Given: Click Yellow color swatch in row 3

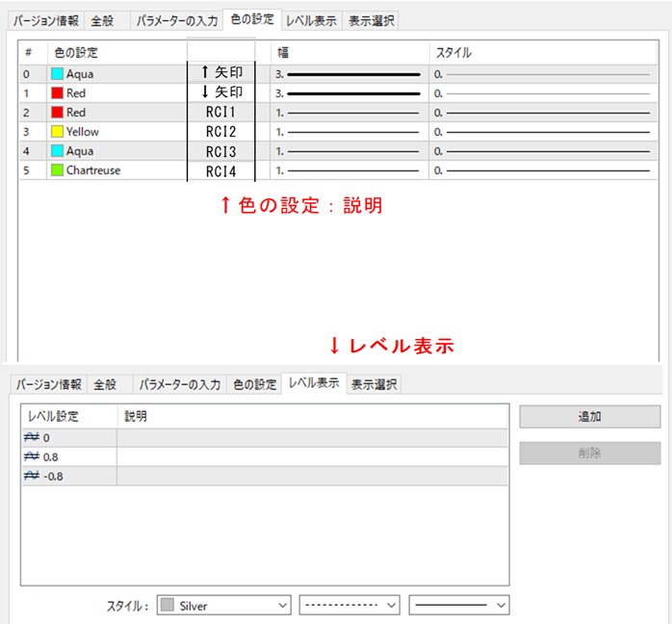Looking at the screenshot, I should point(57,132).
